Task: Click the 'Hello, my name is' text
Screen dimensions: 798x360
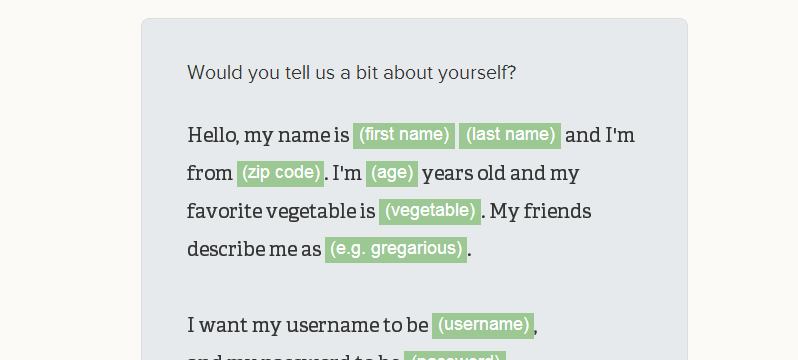Action: (x=268, y=136)
